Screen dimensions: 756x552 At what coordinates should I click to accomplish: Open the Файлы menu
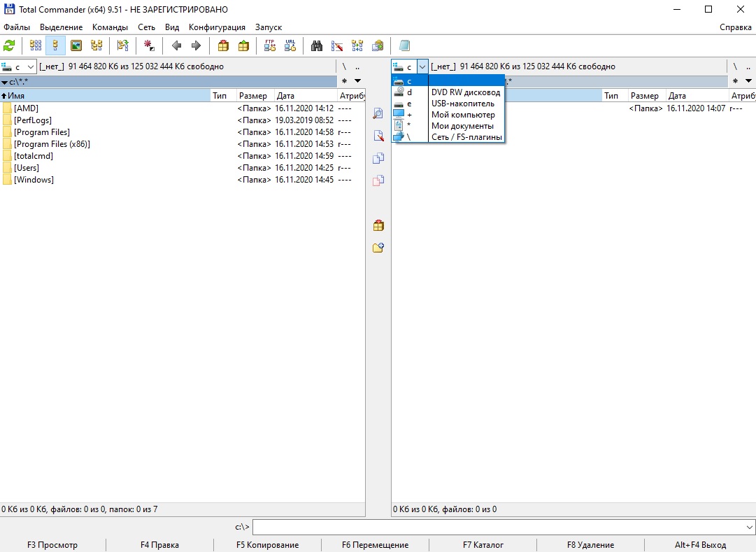pyautogui.click(x=17, y=27)
